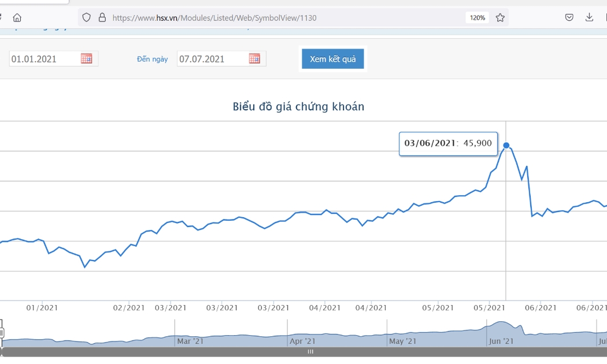Click the 02/2021 x-axis label
The width and height of the screenshot is (607, 364).
pos(128,308)
